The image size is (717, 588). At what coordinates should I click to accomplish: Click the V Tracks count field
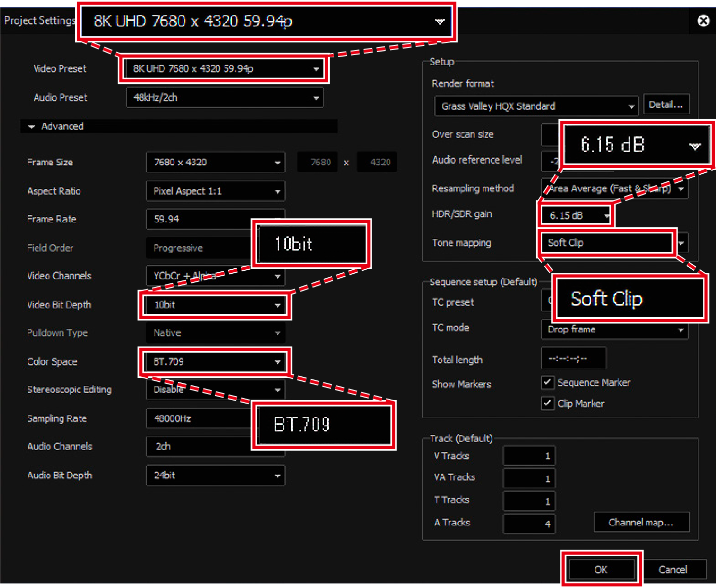point(529,456)
